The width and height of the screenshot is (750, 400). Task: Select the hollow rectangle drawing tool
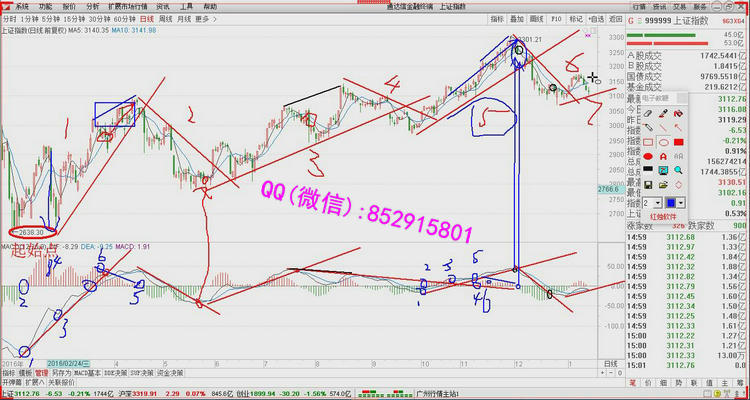pyautogui.click(x=648, y=142)
